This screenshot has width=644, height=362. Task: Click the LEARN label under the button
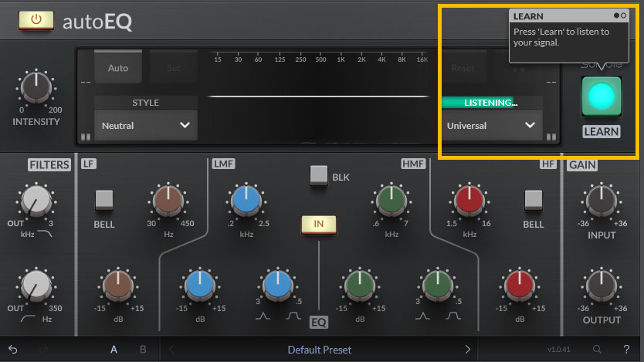click(x=602, y=132)
